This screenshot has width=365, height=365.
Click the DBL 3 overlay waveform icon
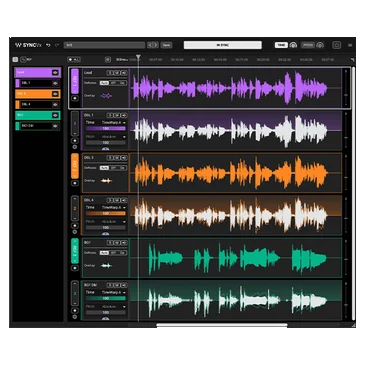tap(106, 181)
